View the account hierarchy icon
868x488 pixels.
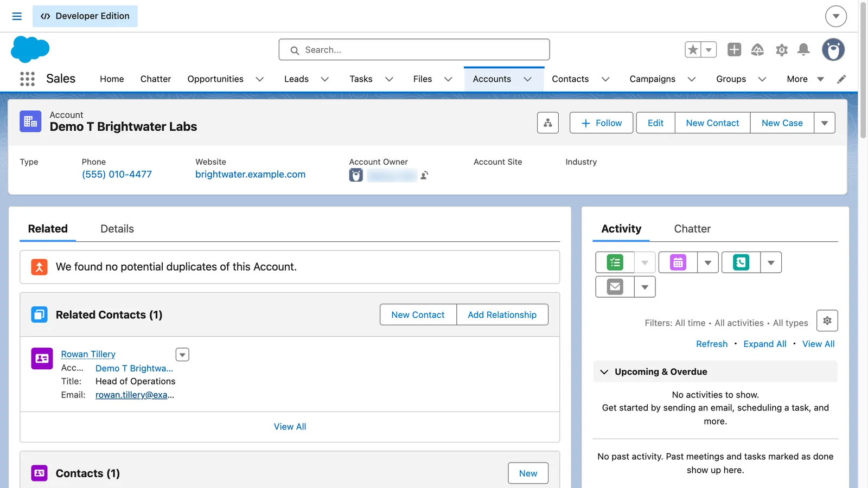[x=548, y=123]
